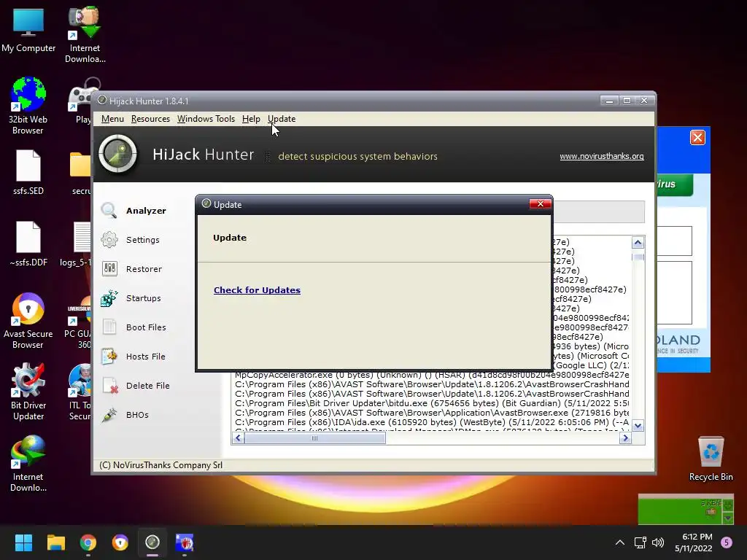747x560 pixels.
Task: Open the Analyzer magnifier icon
Action: tap(109, 211)
